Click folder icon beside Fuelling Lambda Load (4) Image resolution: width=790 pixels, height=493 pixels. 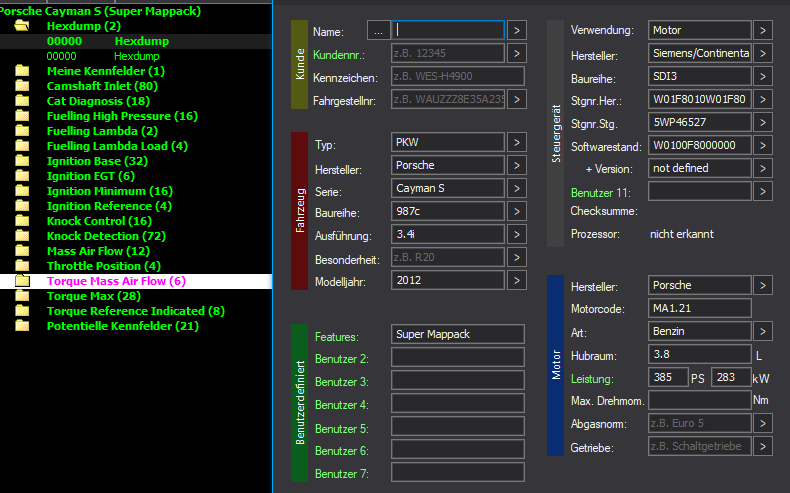[x=22, y=146]
